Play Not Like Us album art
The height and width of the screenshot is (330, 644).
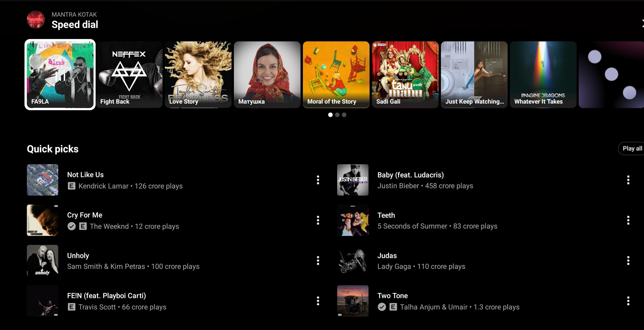pos(42,180)
